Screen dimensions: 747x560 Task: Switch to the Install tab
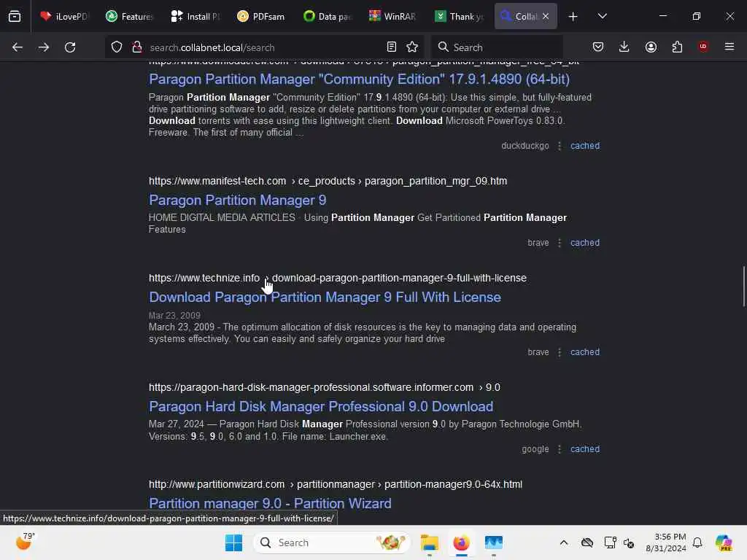point(195,16)
